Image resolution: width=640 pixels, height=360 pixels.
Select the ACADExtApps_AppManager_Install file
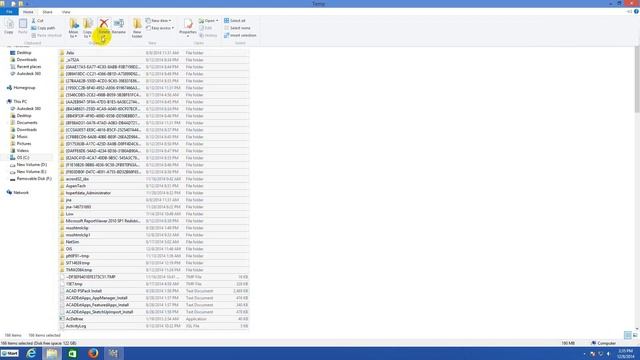coord(154,298)
